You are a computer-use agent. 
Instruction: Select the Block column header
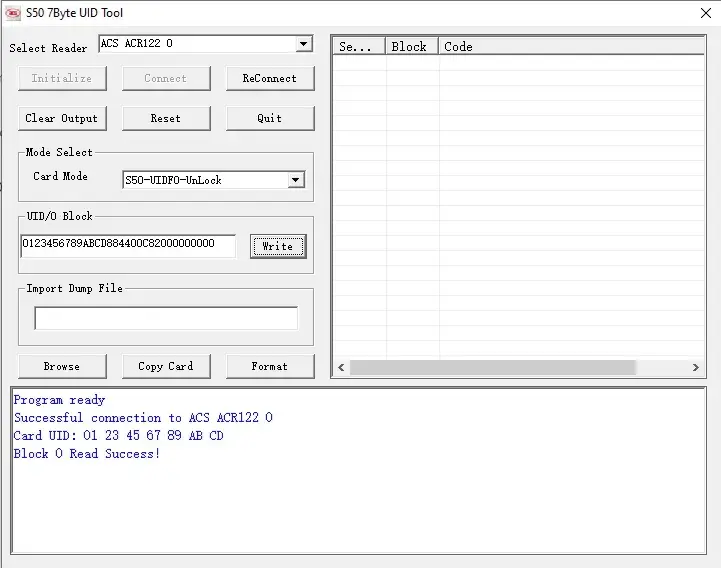coord(411,46)
